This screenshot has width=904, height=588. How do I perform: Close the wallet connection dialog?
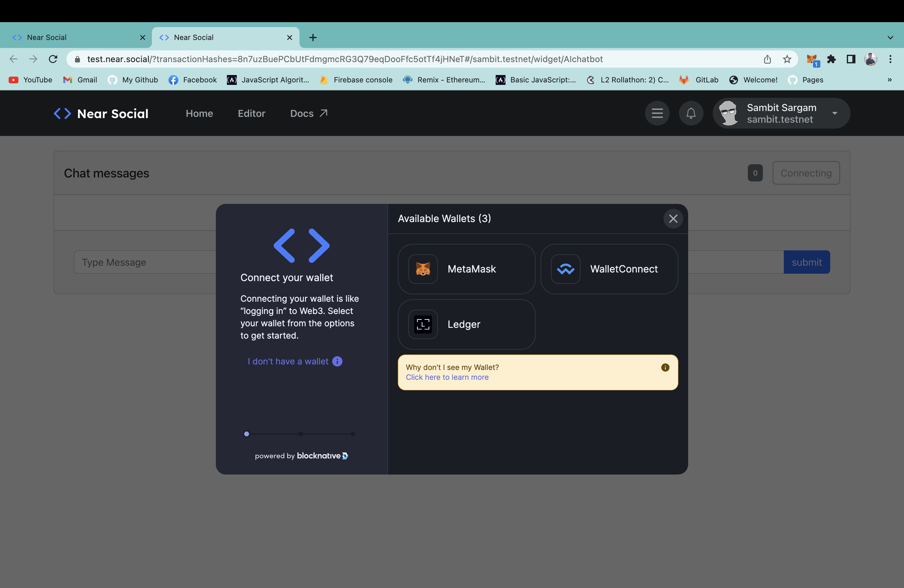[x=673, y=219]
